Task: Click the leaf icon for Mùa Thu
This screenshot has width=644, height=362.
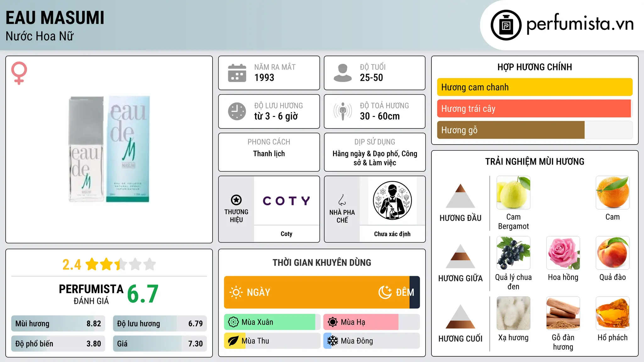Action: coord(233,341)
